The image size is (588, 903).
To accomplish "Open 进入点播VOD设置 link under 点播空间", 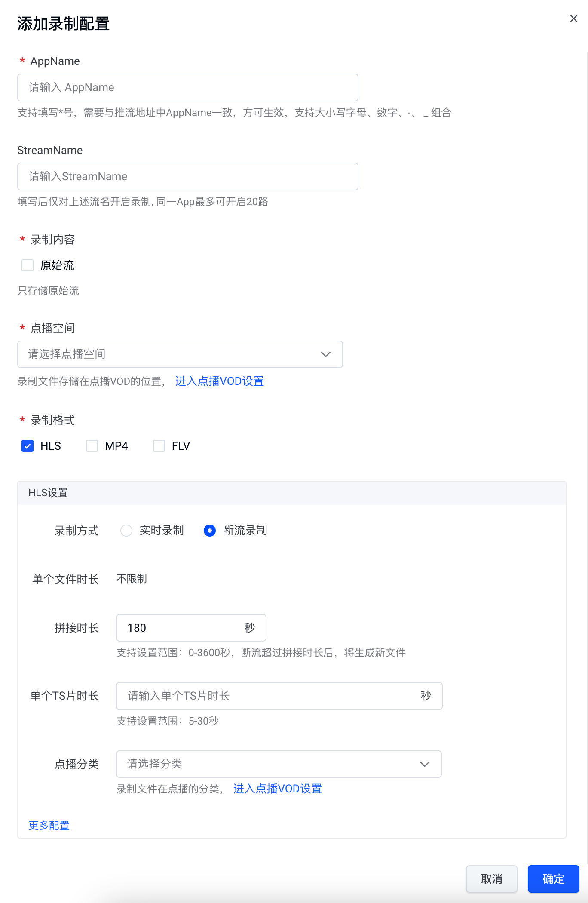I will point(219,381).
